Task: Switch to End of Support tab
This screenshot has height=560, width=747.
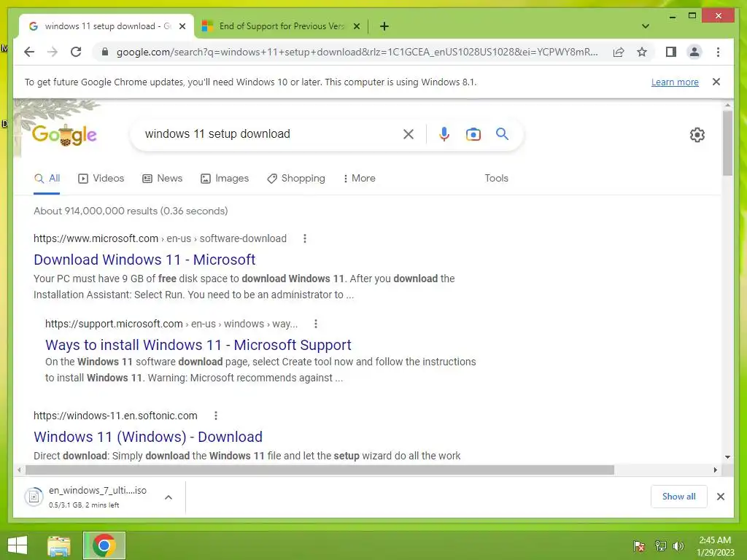Action: click(281, 26)
